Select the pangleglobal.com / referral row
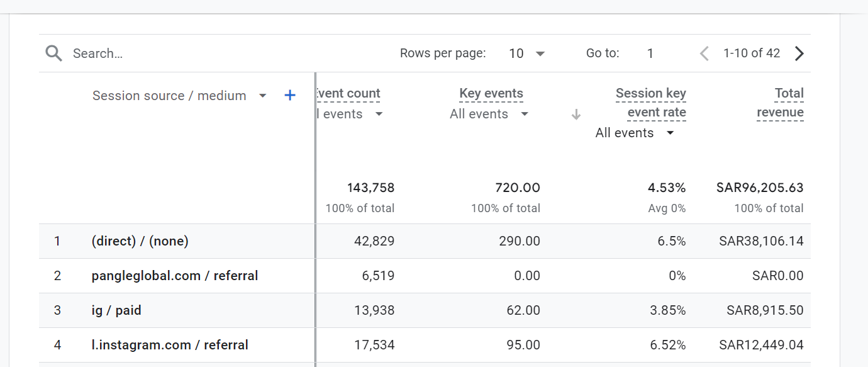The image size is (868, 367). [x=425, y=276]
